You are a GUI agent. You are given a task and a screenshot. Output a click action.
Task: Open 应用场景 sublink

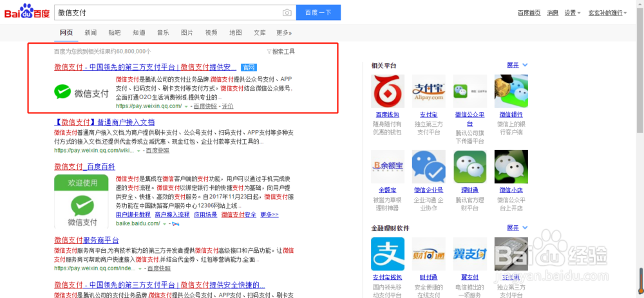point(205,215)
